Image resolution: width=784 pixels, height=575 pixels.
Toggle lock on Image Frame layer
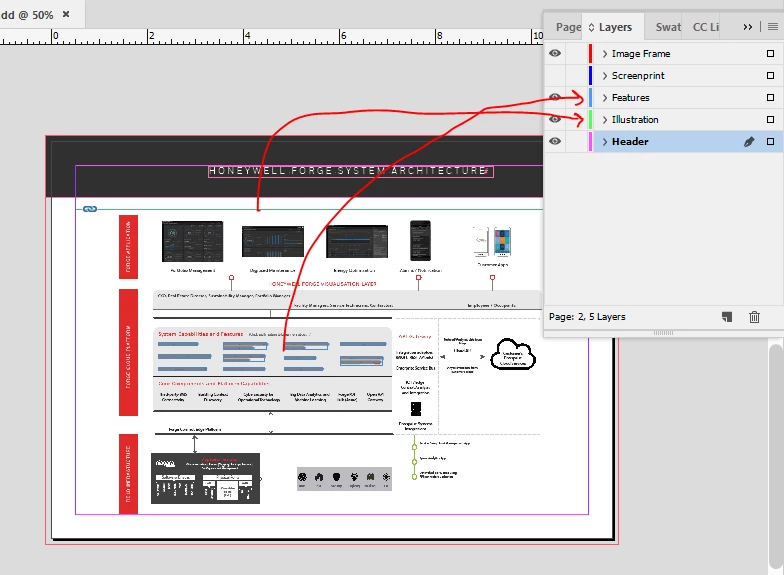pyautogui.click(x=576, y=54)
